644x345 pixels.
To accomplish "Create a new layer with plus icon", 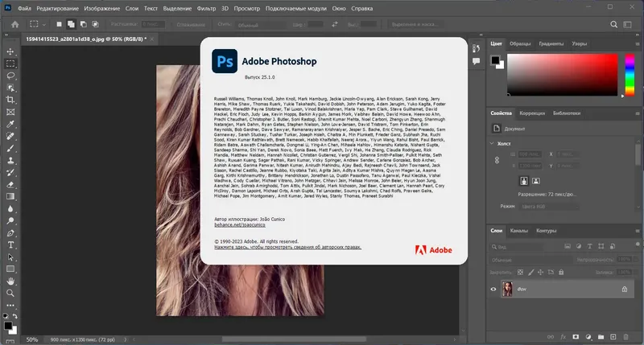I will coord(613,337).
